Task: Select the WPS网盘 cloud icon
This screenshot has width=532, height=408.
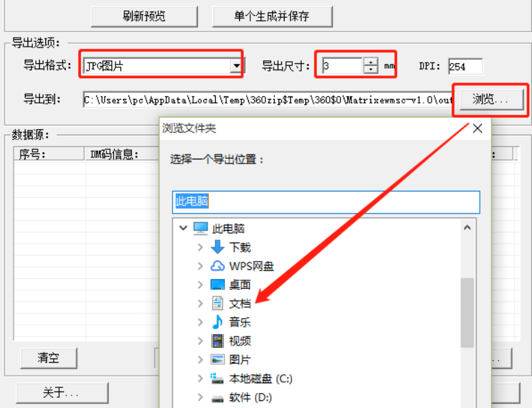Action: pyautogui.click(x=217, y=267)
